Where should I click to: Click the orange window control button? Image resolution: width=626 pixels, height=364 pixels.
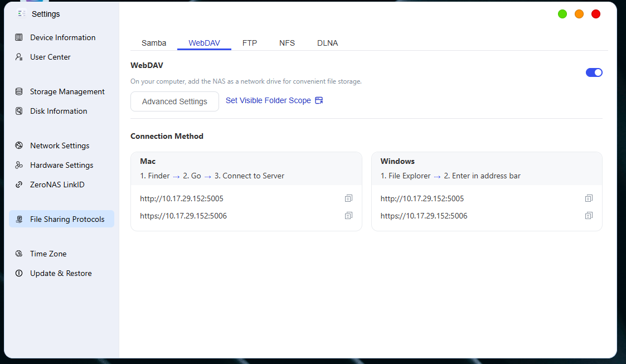579,14
